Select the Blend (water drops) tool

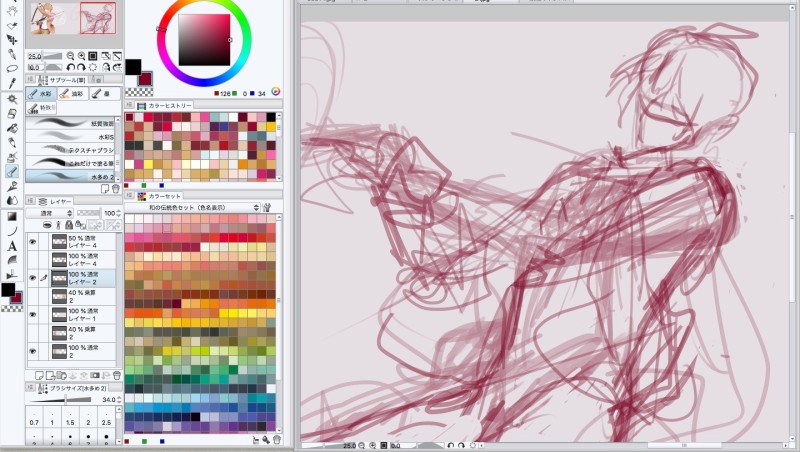click(x=12, y=200)
